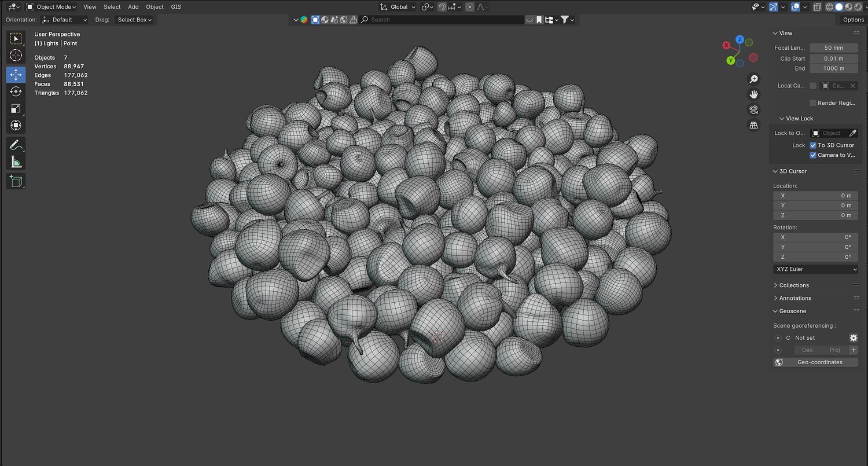This screenshot has width=868, height=466.
Task: Click the 3D Cursor Location X field
Action: point(815,196)
